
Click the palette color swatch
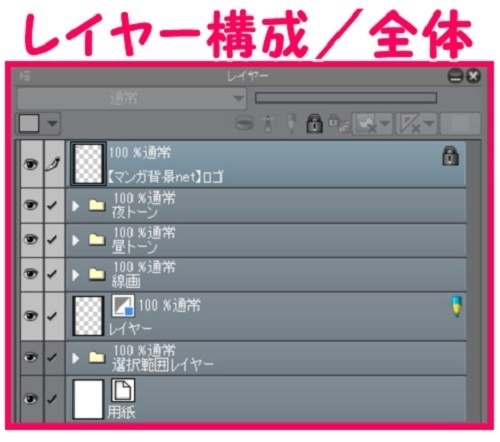(29, 123)
